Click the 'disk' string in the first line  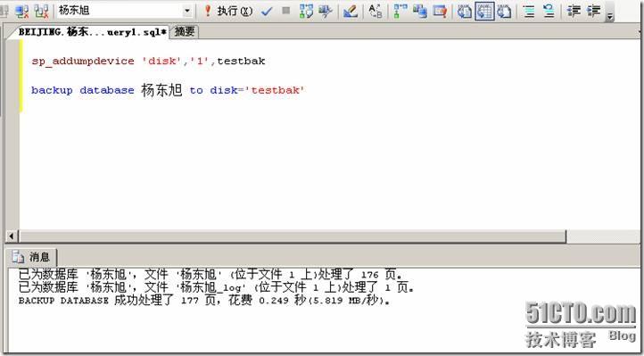(161, 62)
